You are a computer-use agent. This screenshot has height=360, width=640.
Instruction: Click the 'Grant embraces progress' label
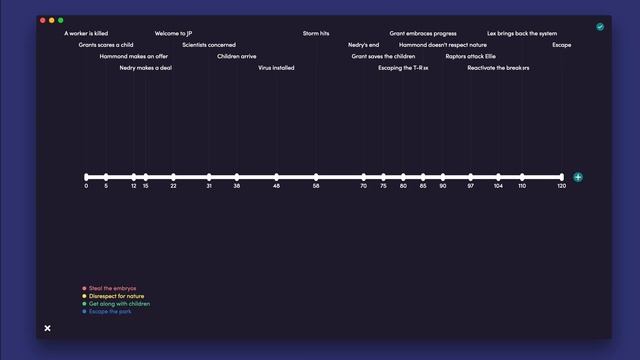pos(423,33)
